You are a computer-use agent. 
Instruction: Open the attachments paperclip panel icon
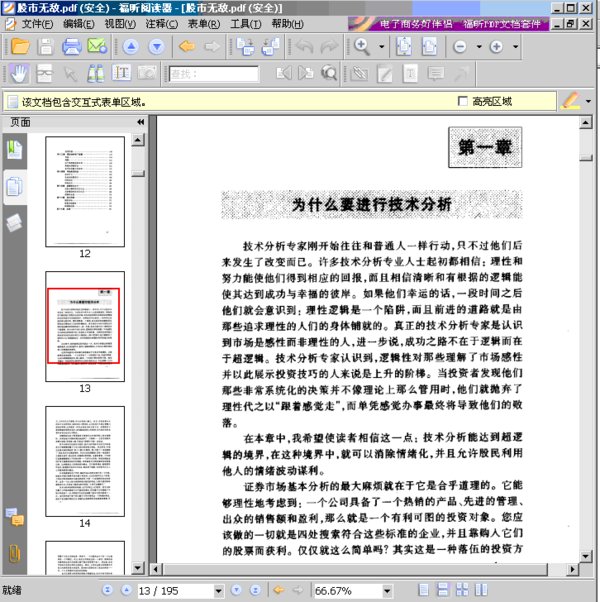pyautogui.click(x=15, y=553)
